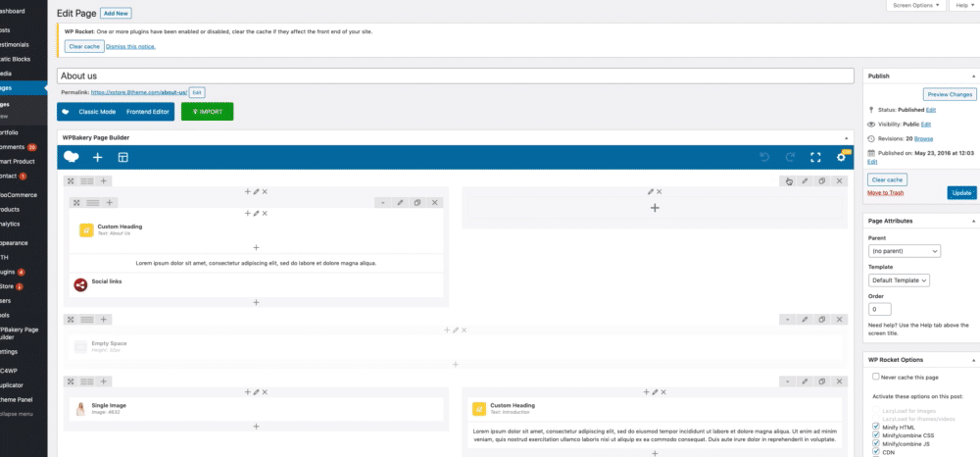Edit the top row with pencil icon

tap(805, 180)
